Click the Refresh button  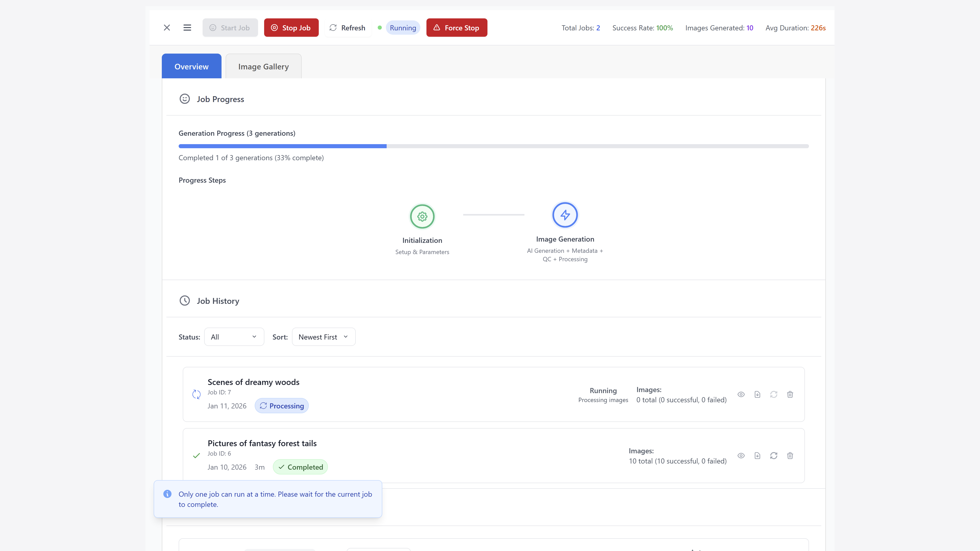tap(347, 28)
